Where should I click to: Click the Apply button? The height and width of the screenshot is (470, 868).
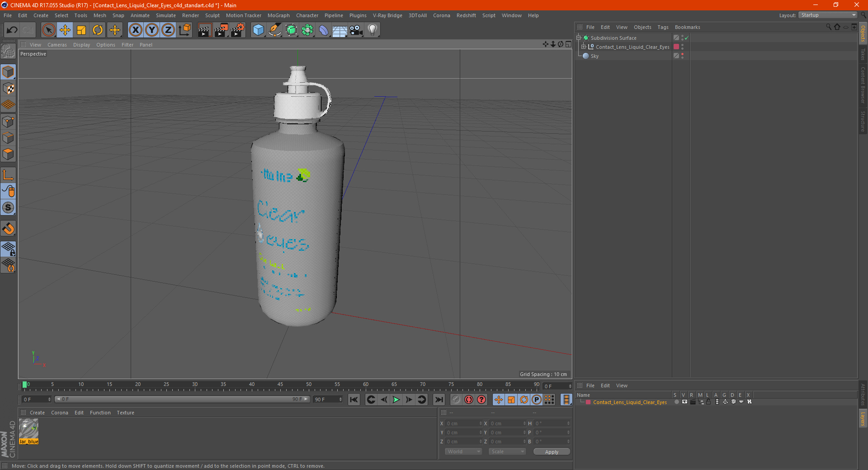pos(552,451)
